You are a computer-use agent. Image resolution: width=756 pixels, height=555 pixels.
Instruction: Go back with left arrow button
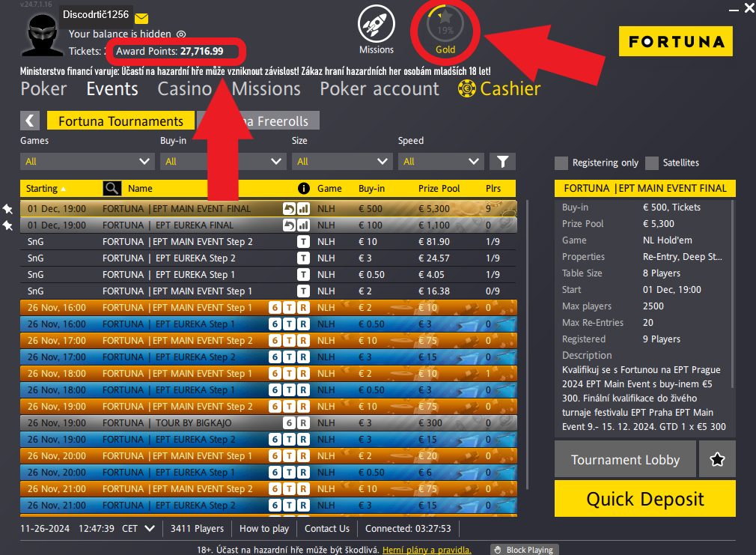[x=30, y=121]
